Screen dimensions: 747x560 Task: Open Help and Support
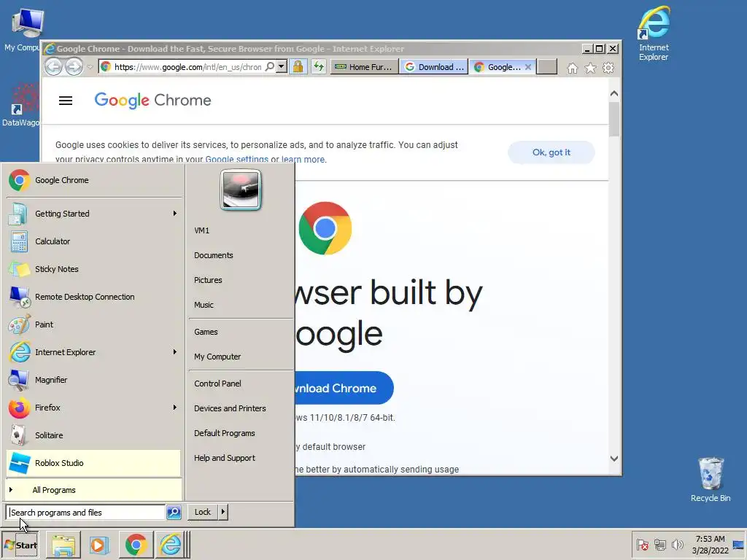coord(225,458)
